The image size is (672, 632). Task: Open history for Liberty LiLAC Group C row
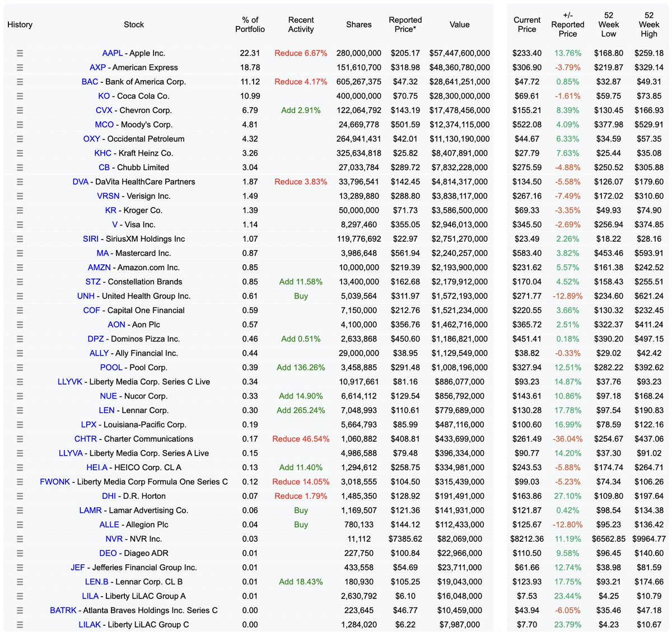point(20,624)
